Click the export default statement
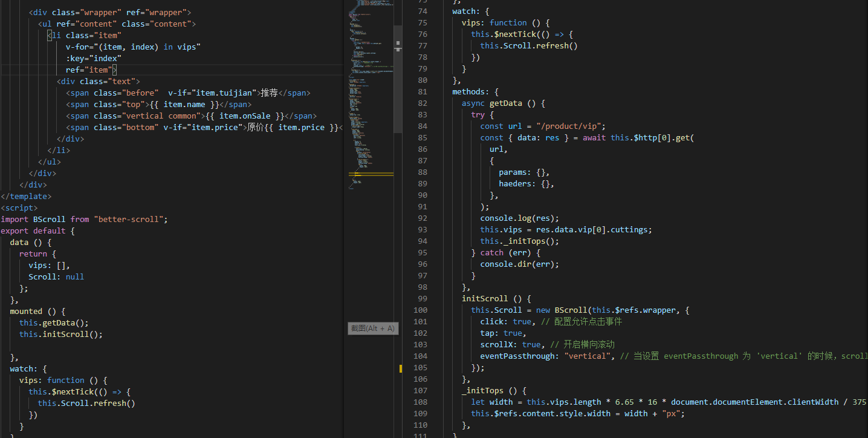 pos(37,230)
